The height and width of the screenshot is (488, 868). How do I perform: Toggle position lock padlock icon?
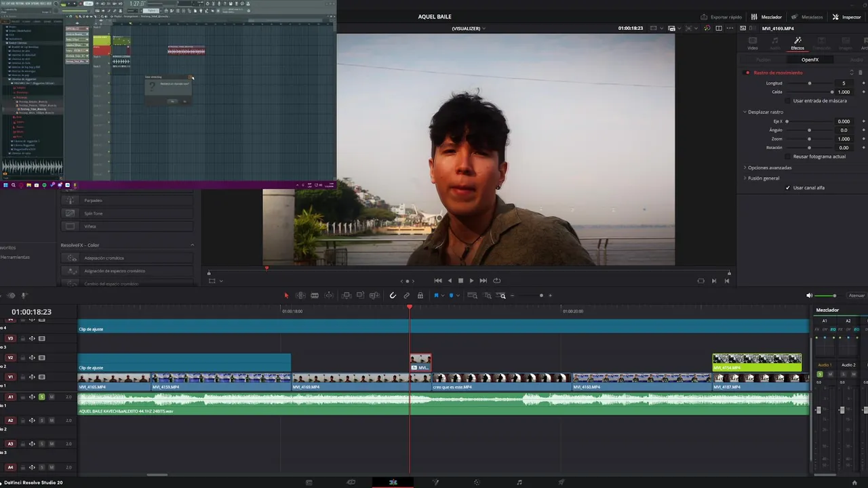pos(420,296)
